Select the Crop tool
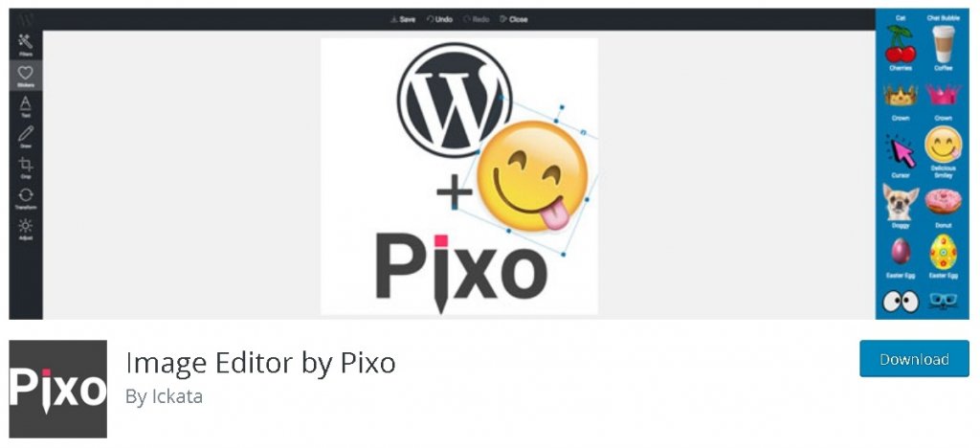980x448 pixels. coord(26,168)
